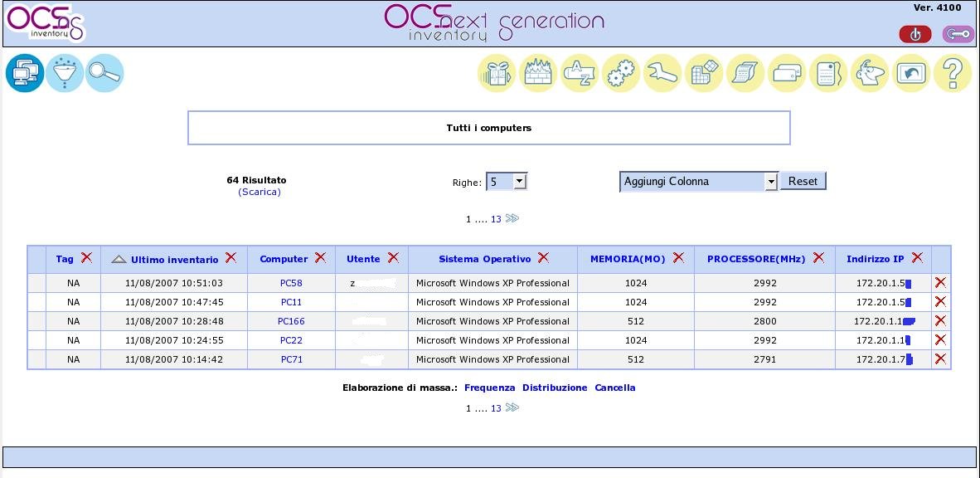Remove the MEMORIA(MO) column via red X
Screen dimensions: 980x478
(679, 258)
